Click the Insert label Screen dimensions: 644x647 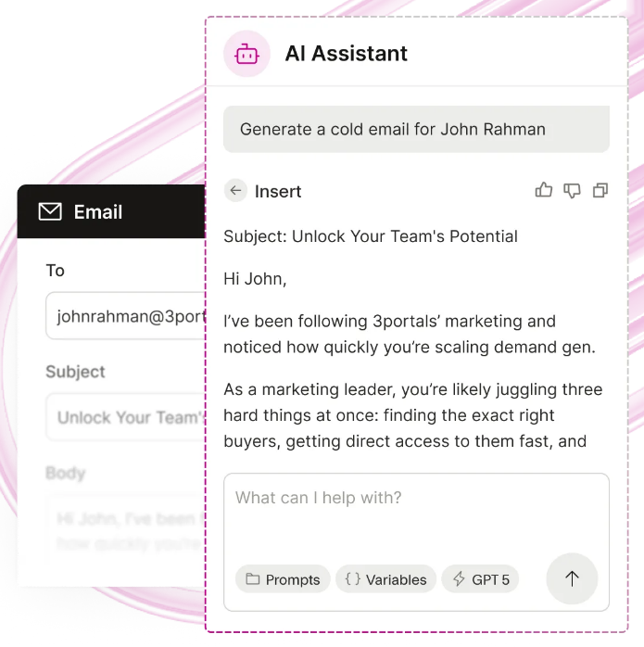pyautogui.click(x=278, y=192)
